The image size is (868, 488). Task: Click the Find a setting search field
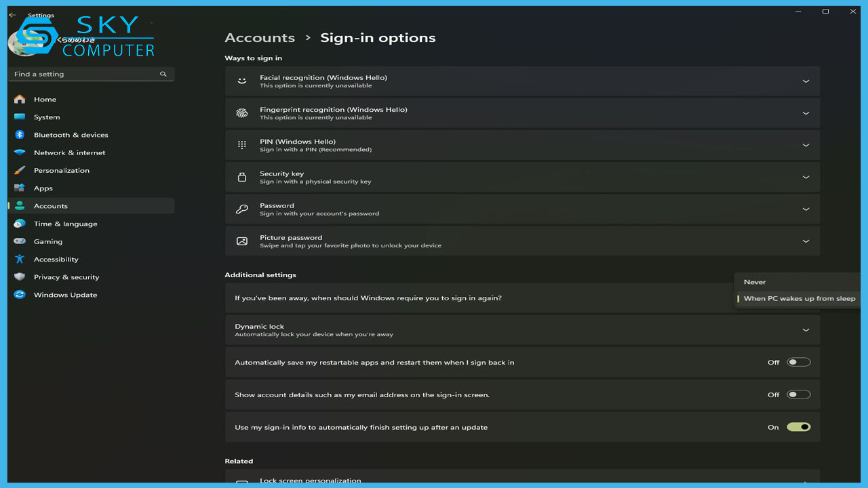tap(85, 74)
